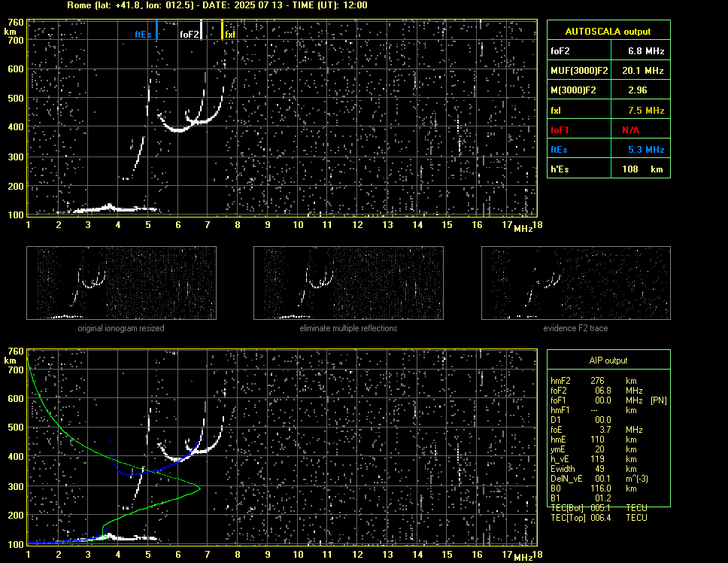Viewport: 728px width, 563px height.
Task: Click the 760 km axis label on upper plot
Action: pyautogui.click(x=15, y=23)
